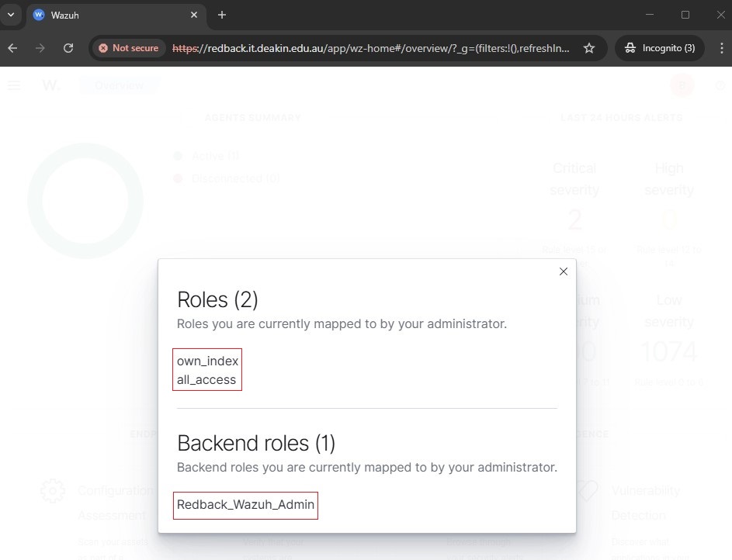Click Disconnected (0) agents legend
This screenshot has width=732, height=560.
tap(227, 178)
